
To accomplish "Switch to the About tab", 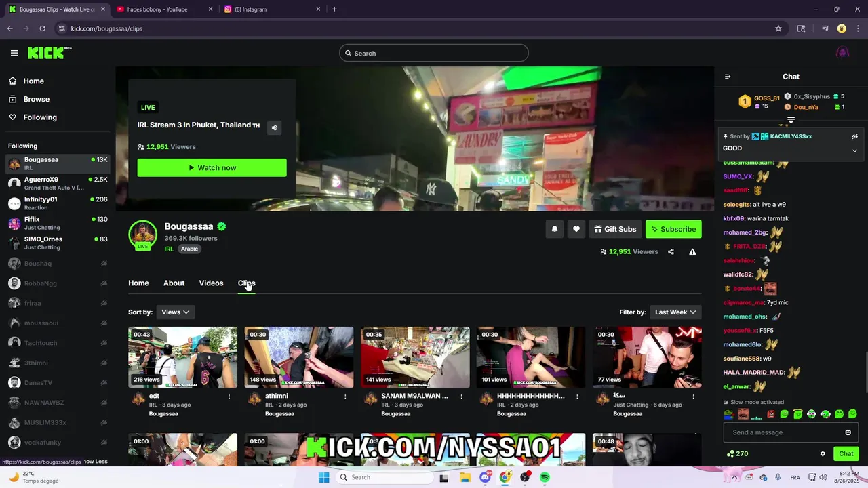I will pyautogui.click(x=174, y=283).
